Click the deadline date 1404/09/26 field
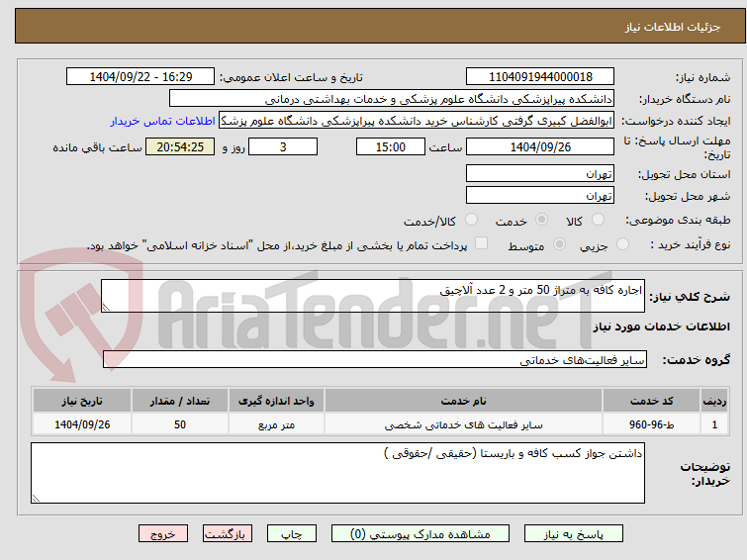Image resolution: width=747 pixels, height=560 pixels. [x=540, y=146]
